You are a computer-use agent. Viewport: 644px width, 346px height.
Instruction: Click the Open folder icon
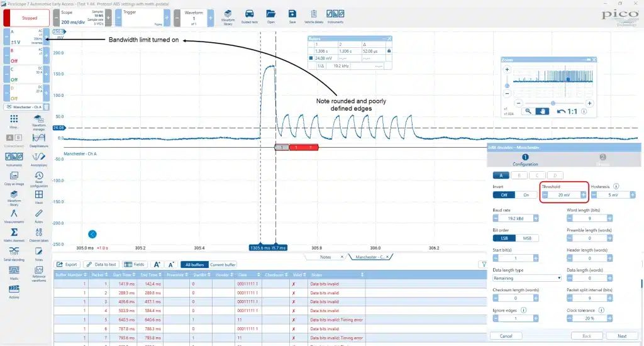[270, 17]
